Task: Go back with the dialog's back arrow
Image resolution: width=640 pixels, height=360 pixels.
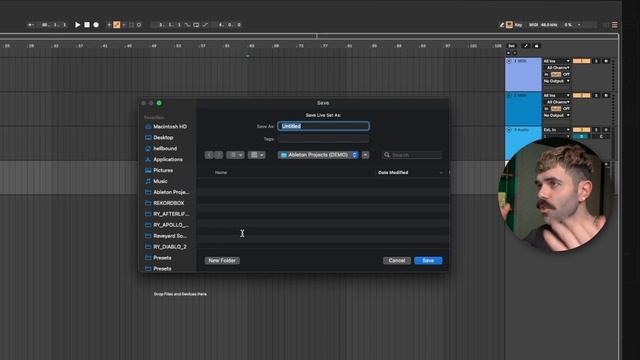Action: [209, 155]
